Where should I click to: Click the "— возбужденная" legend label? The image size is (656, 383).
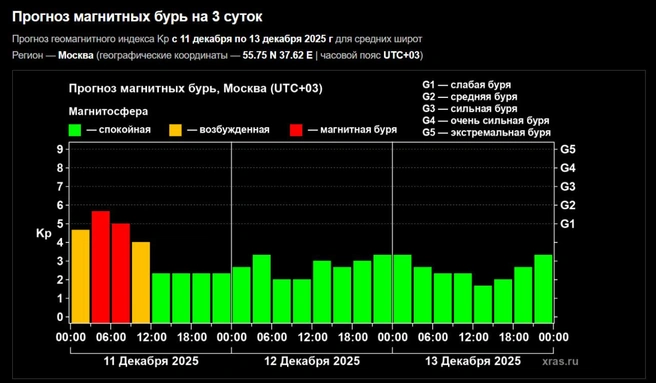228,130
